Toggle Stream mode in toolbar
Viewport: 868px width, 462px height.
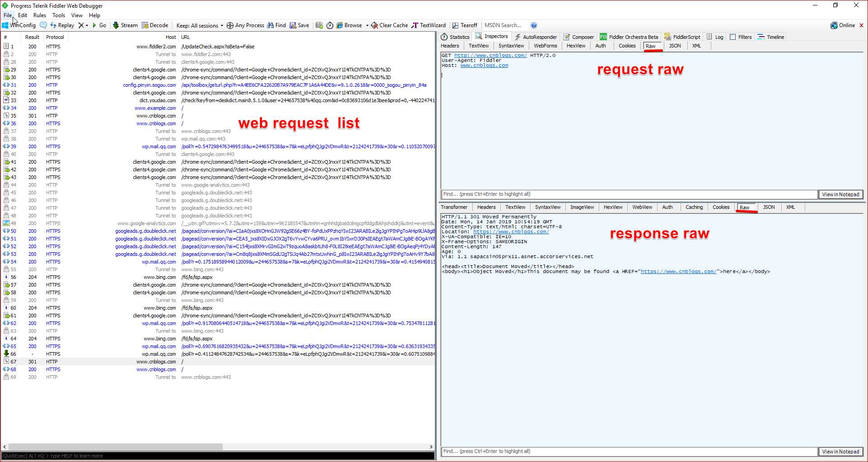click(x=125, y=25)
